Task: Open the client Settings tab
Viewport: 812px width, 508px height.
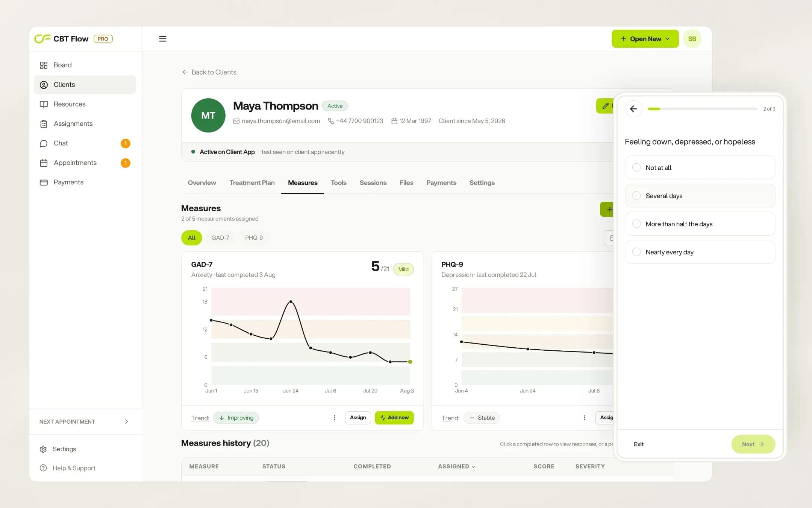Action: (482, 183)
